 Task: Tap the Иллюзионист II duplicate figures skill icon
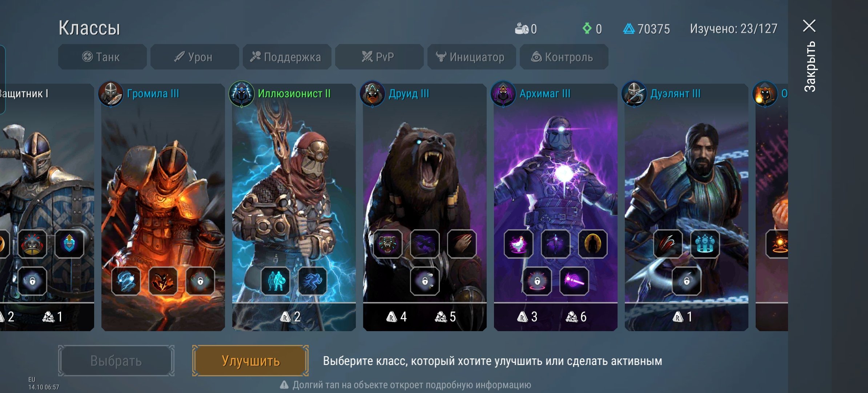pos(275,281)
